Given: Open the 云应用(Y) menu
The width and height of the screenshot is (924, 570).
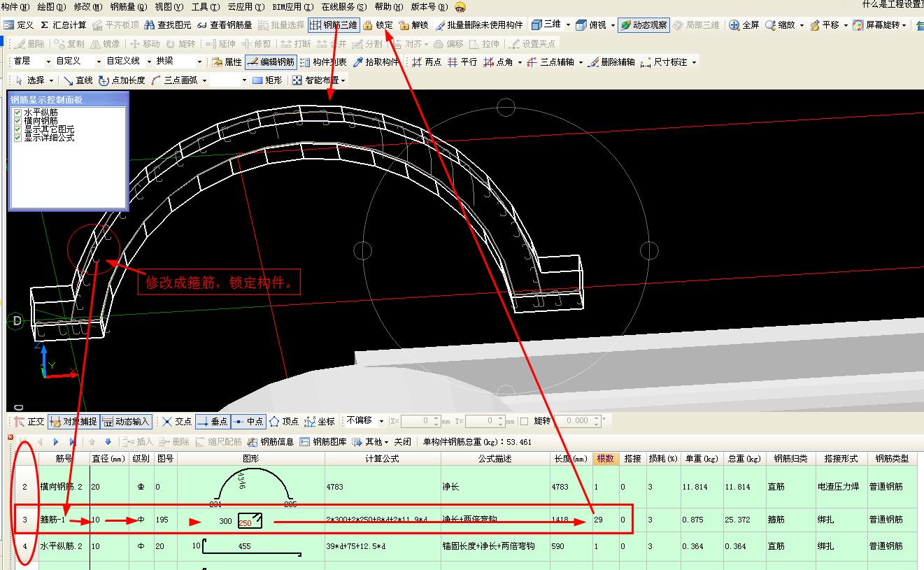Looking at the screenshot, I should click(246, 6).
